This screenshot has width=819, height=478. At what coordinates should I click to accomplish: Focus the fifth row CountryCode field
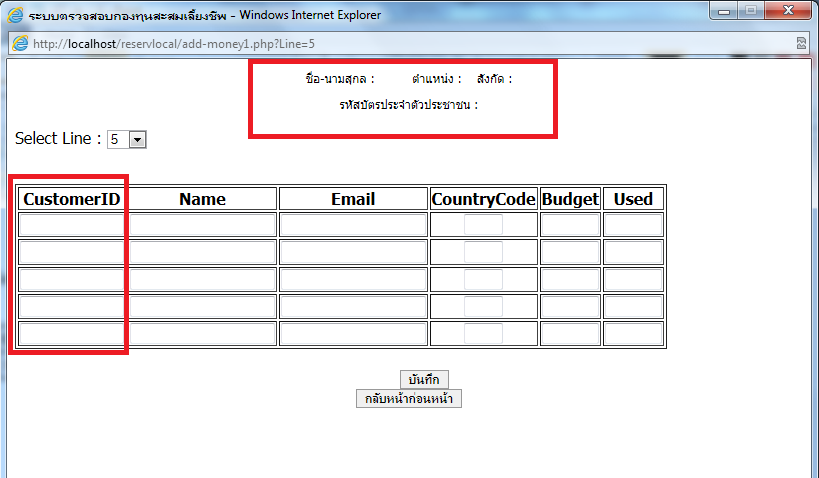[x=484, y=334]
